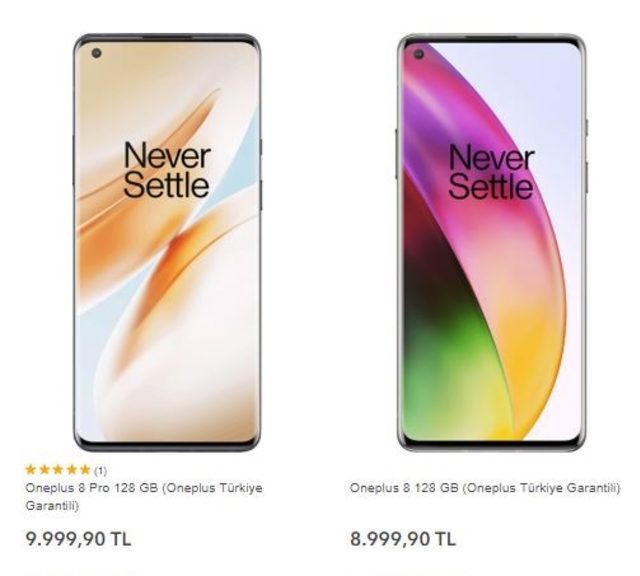Select the third rating star
The image size is (640, 576).
click(58, 470)
